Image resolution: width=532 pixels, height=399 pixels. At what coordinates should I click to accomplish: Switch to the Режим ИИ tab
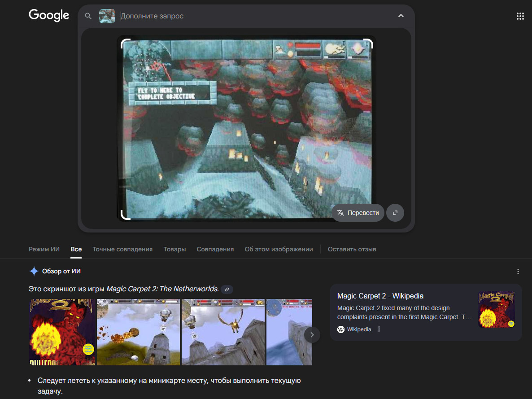point(44,249)
